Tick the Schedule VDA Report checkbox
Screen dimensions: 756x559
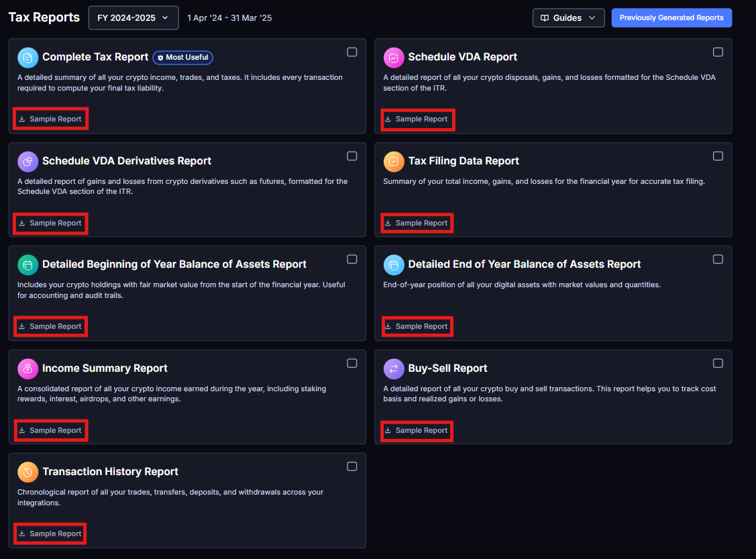[x=718, y=52]
